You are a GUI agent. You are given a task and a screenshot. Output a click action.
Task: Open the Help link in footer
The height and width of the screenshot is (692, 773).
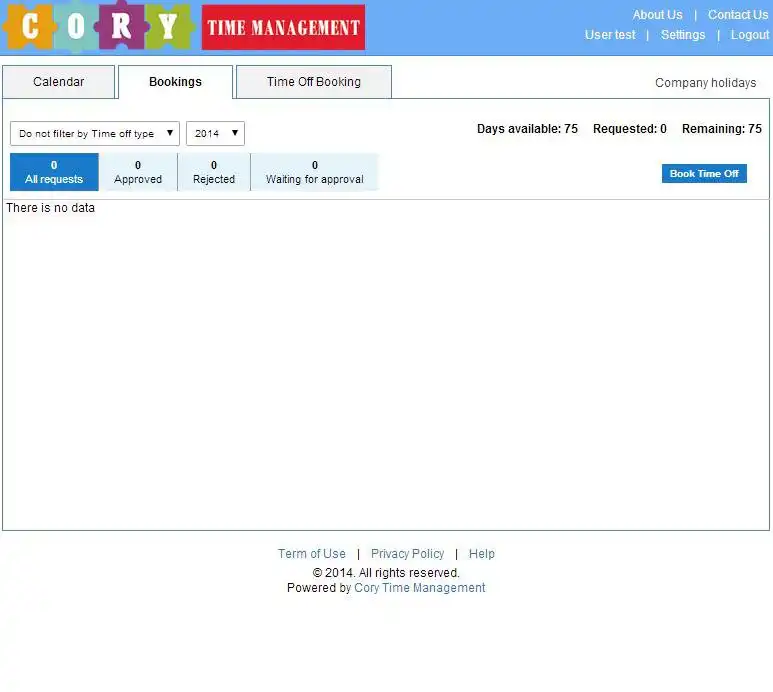click(x=482, y=554)
